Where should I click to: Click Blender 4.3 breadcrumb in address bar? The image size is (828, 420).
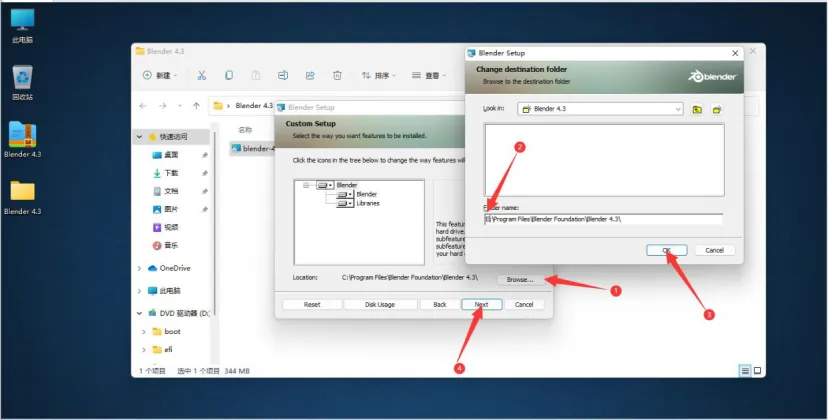point(254,106)
